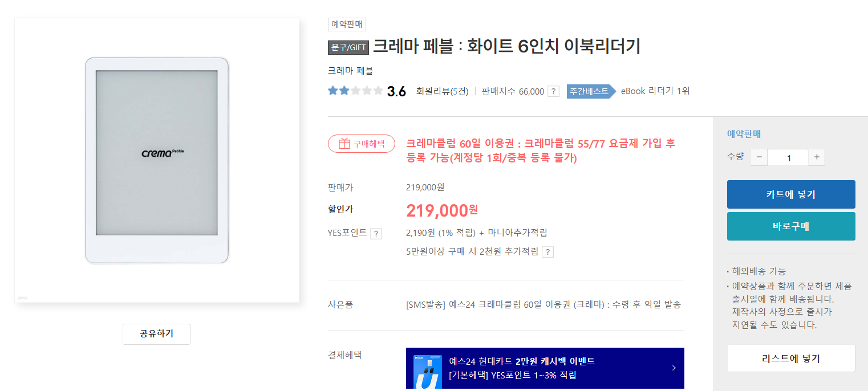Click the 판매지수 66,000 text
868x391 pixels.
pyautogui.click(x=513, y=91)
